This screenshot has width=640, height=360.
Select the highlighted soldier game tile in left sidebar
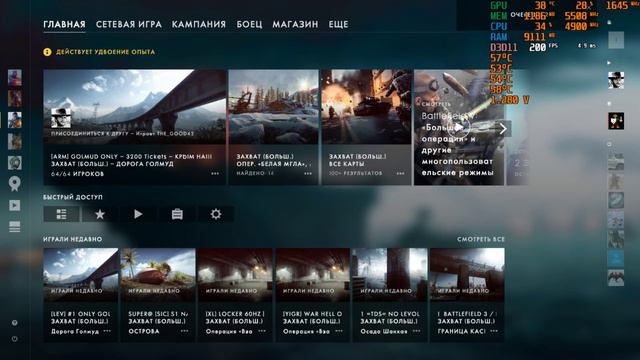click(15, 120)
